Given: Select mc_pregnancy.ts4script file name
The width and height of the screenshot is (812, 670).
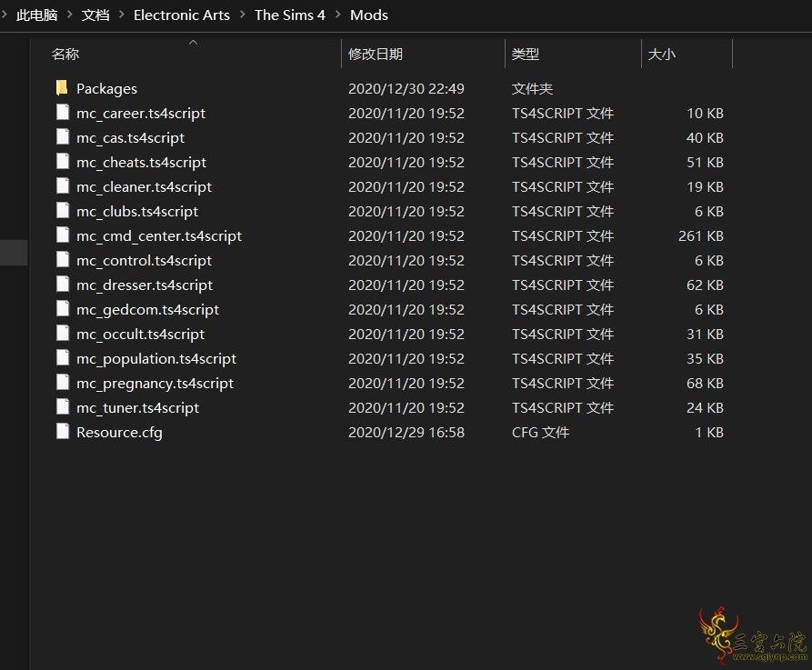Looking at the screenshot, I should [x=155, y=383].
